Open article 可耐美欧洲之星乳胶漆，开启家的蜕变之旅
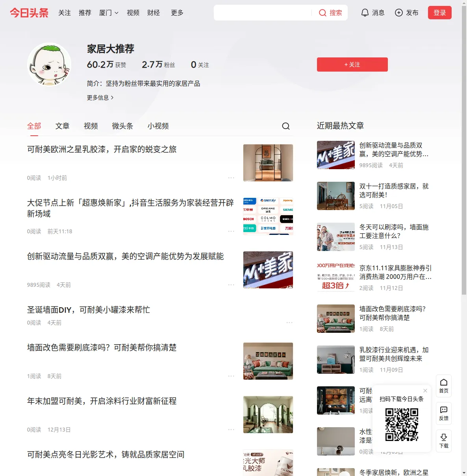 click(x=102, y=149)
